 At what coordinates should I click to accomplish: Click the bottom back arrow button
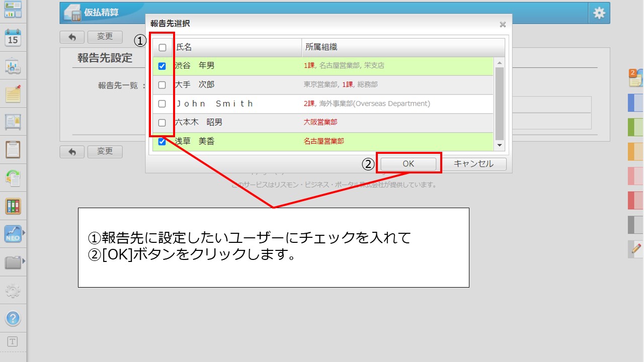point(72,152)
